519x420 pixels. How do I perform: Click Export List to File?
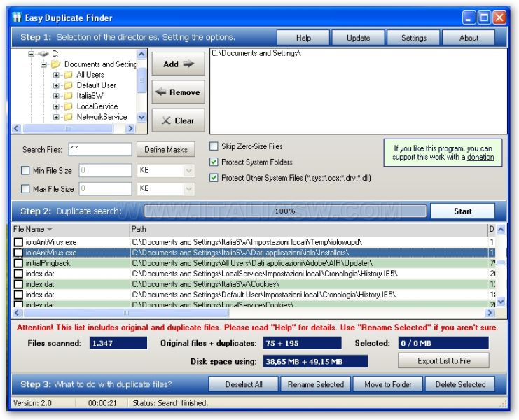(443, 360)
